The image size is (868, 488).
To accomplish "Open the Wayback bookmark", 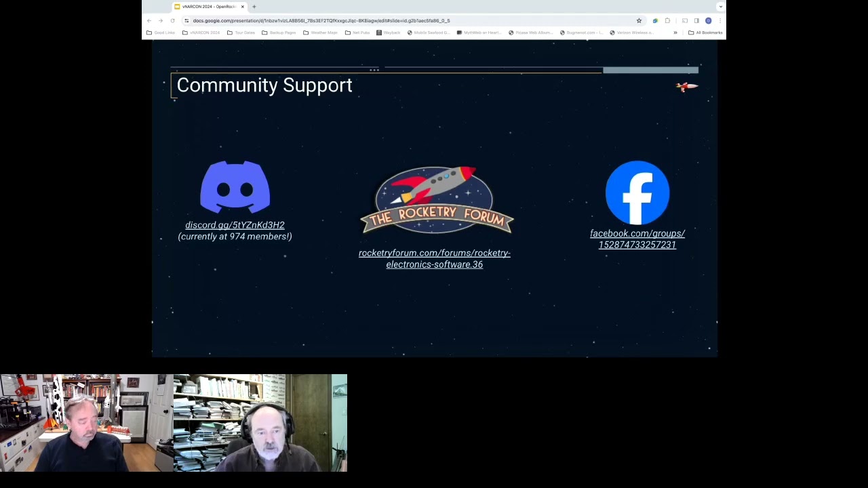I will point(388,33).
